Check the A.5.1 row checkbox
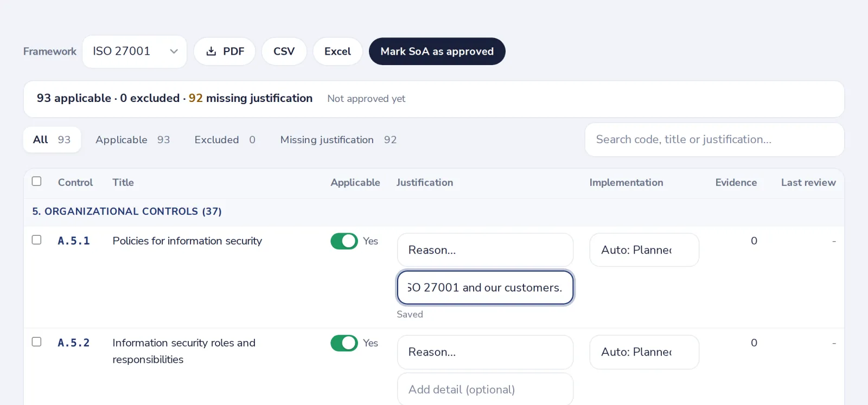 tap(36, 240)
